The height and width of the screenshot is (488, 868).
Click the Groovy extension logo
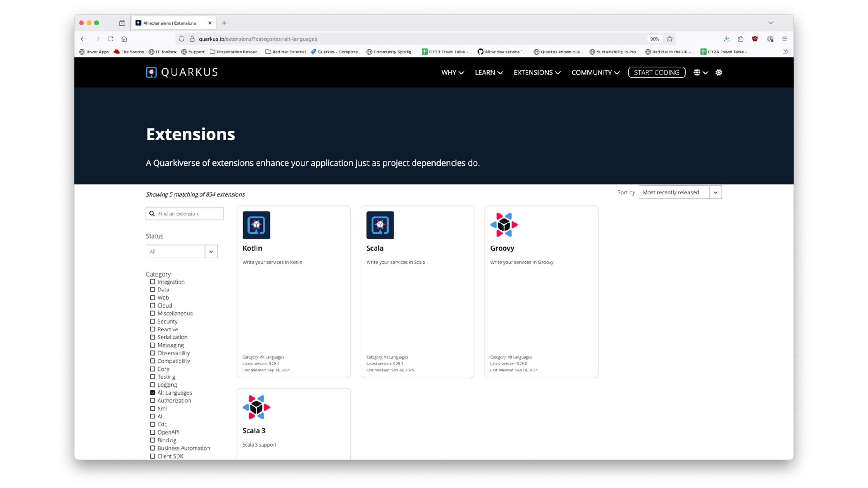504,225
